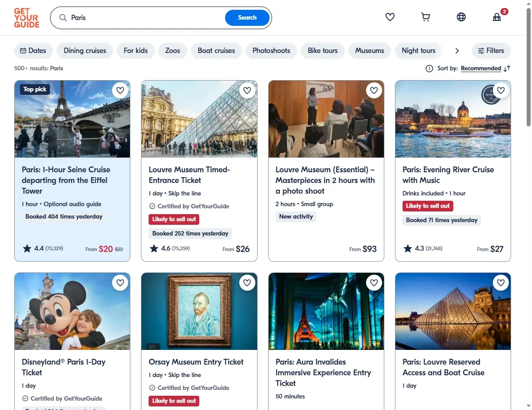
Task: Click the Aura Invalides light show photo
Action: (326, 311)
